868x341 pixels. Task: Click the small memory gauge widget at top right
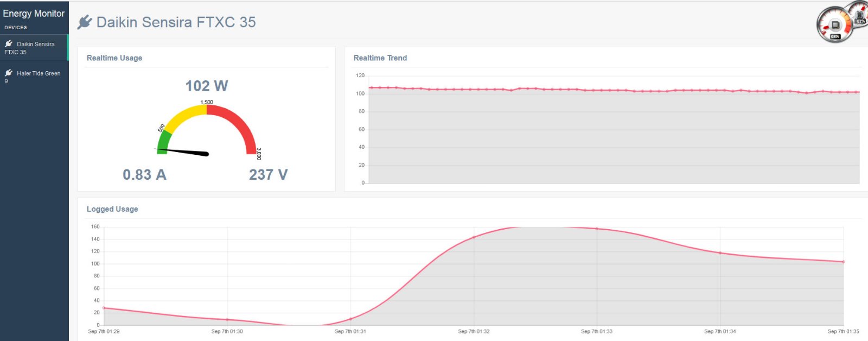coord(860,15)
